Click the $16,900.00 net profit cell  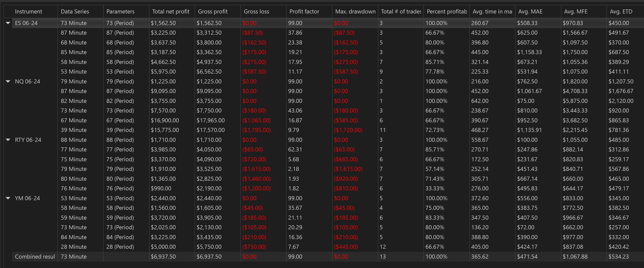(x=165, y=120)
